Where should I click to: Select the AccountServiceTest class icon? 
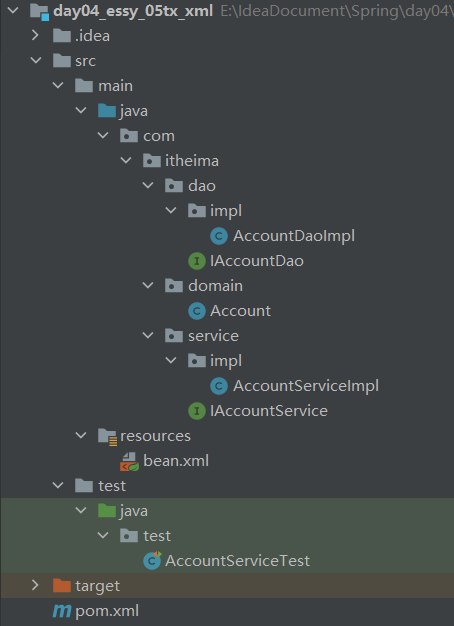point(152,561)
